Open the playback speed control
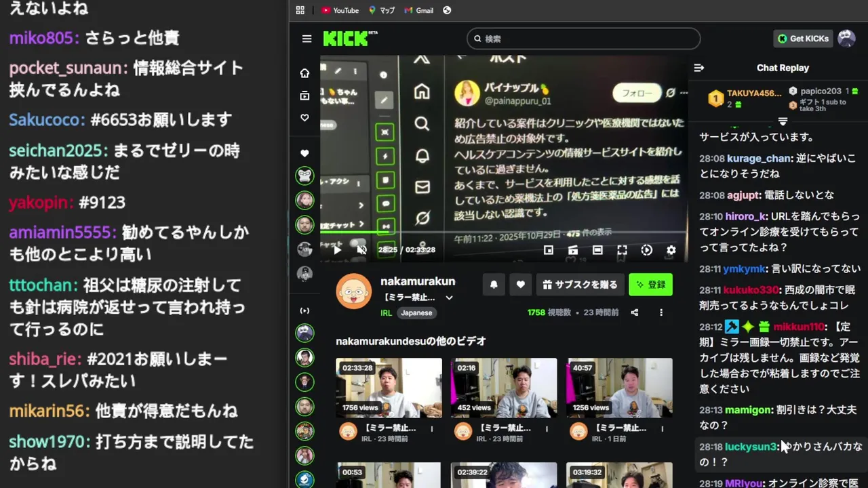This screenshot has width=868, height=488. (x=646, y=250)
